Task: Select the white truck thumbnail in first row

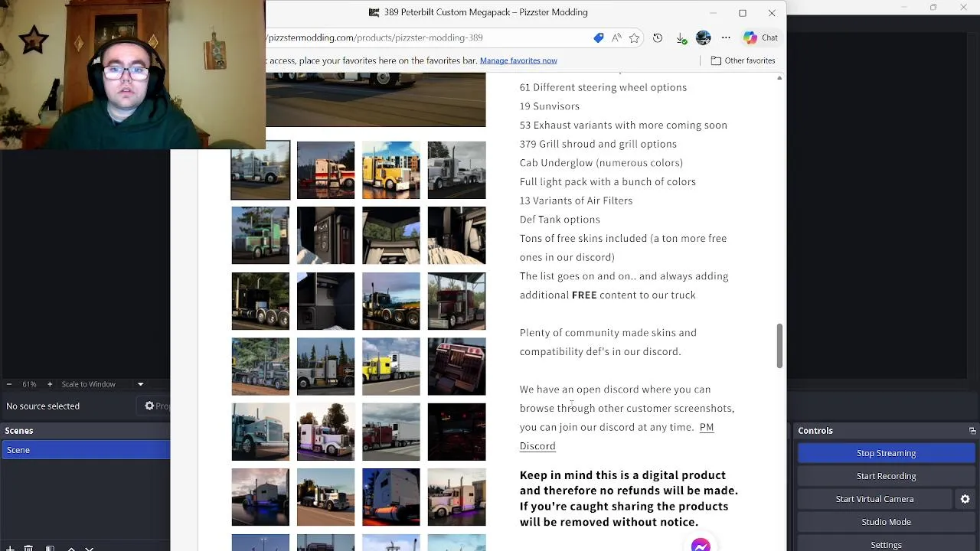Action: (456, 170)
